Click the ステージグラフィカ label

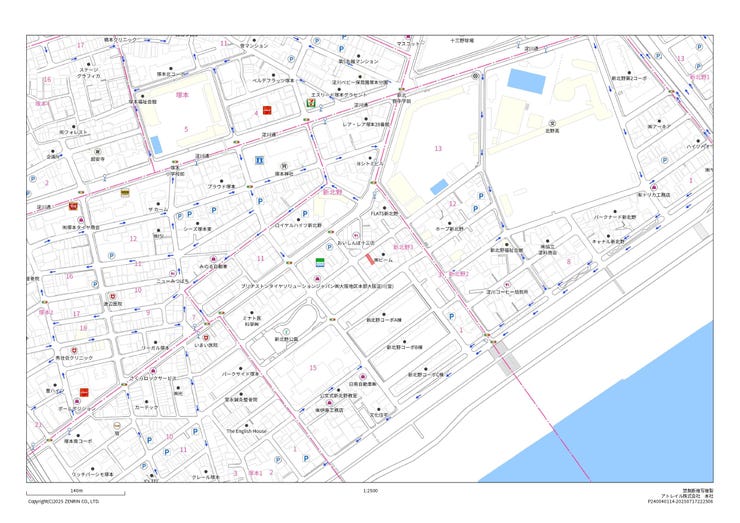88,72
